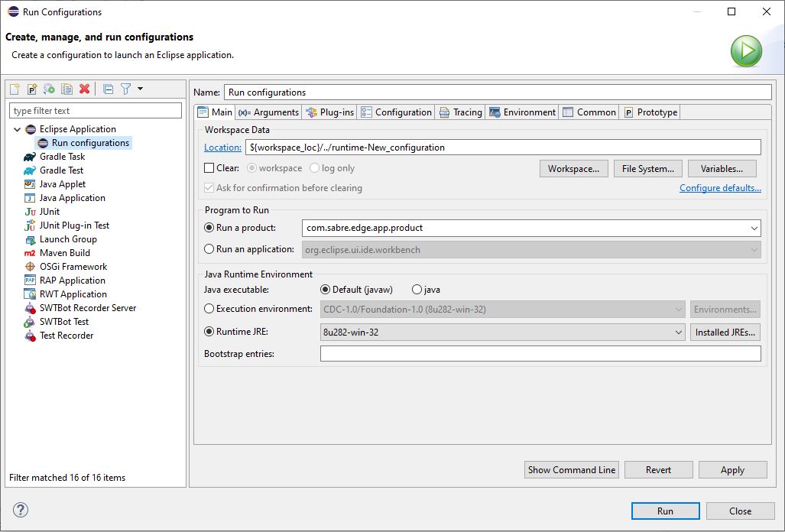Screen dimensions: 785x532
Task: Select 'Default (javaw)' Java executable
Action: coord(326,290)
